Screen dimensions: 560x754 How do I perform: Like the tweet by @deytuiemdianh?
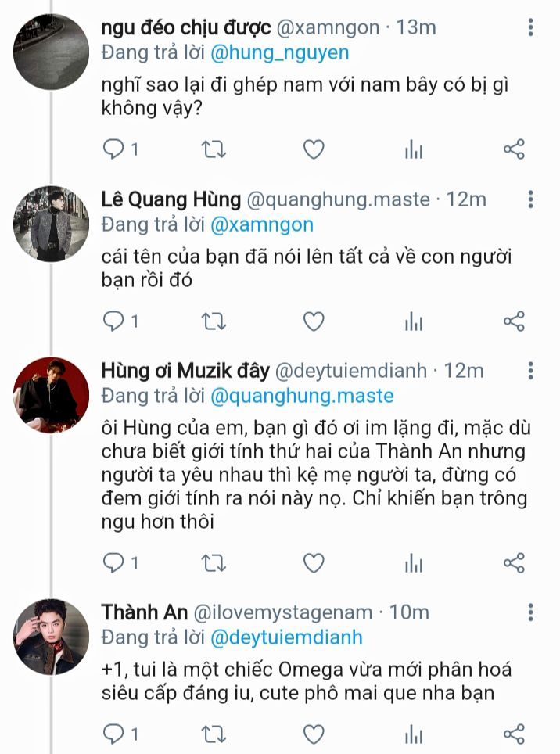pos(314,562)
